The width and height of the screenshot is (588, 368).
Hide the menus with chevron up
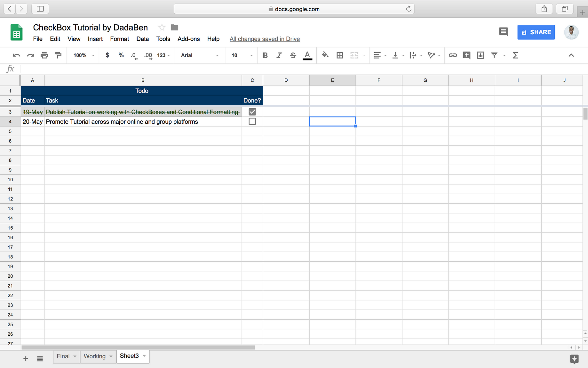tap(571, 55)
